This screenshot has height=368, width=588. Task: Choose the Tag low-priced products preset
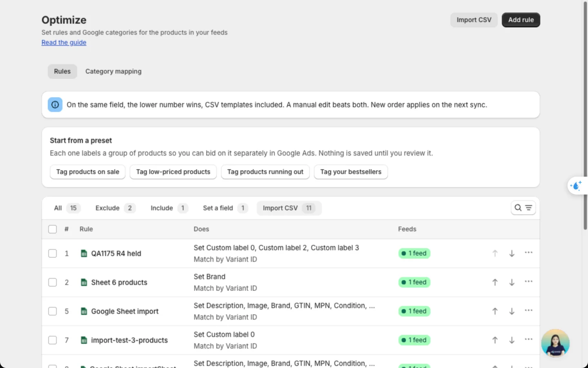pos(173,172)
